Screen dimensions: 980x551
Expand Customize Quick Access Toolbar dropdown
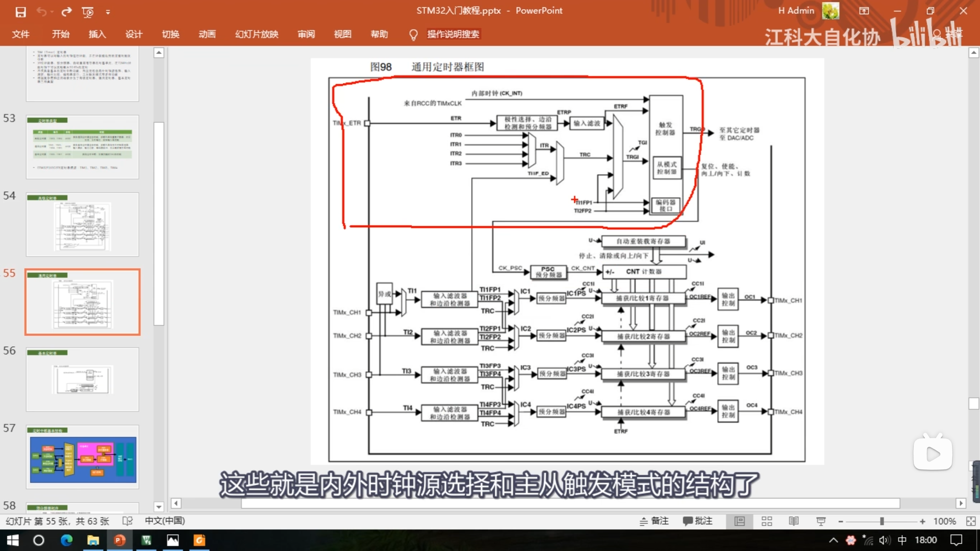click(x=108, y=12)
